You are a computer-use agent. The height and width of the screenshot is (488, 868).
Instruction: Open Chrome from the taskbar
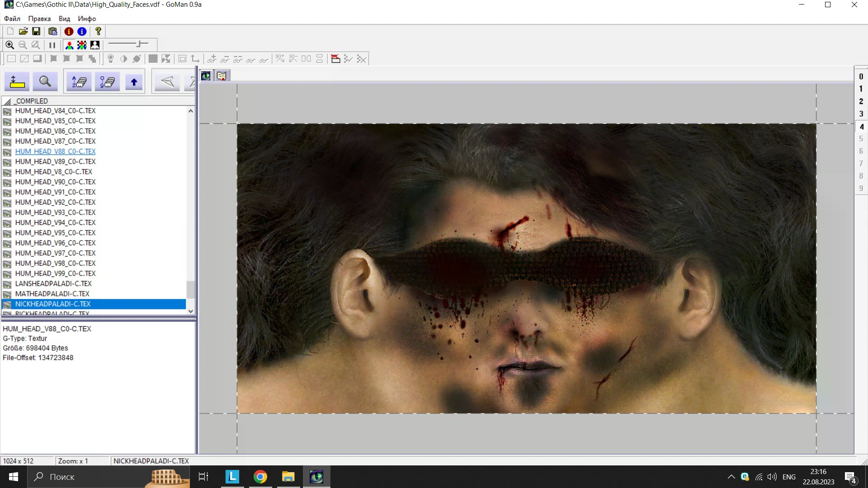click(x=260, y=477)
